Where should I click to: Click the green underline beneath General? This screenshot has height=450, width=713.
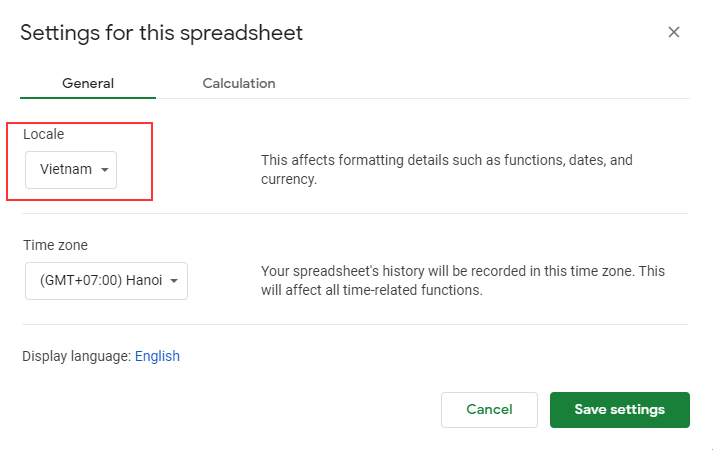pyautogui.click(x=88, y=97)
